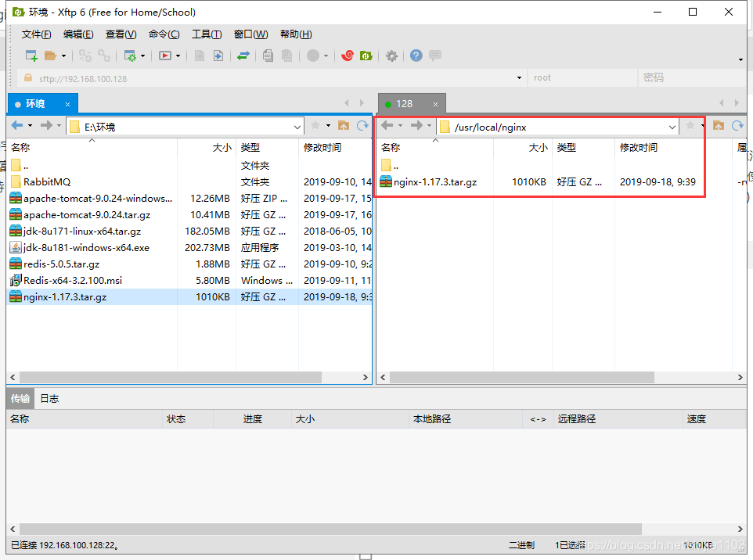This screenshot has height=560, width=753.
Task: Sort remote files by 修改时间 column
Action: point(673,147)
